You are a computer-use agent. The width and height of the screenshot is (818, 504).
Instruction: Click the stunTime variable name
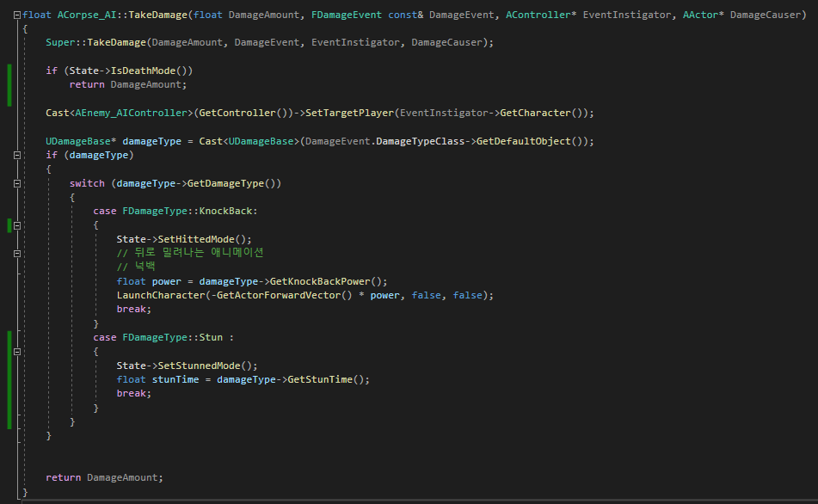(175, 379)
